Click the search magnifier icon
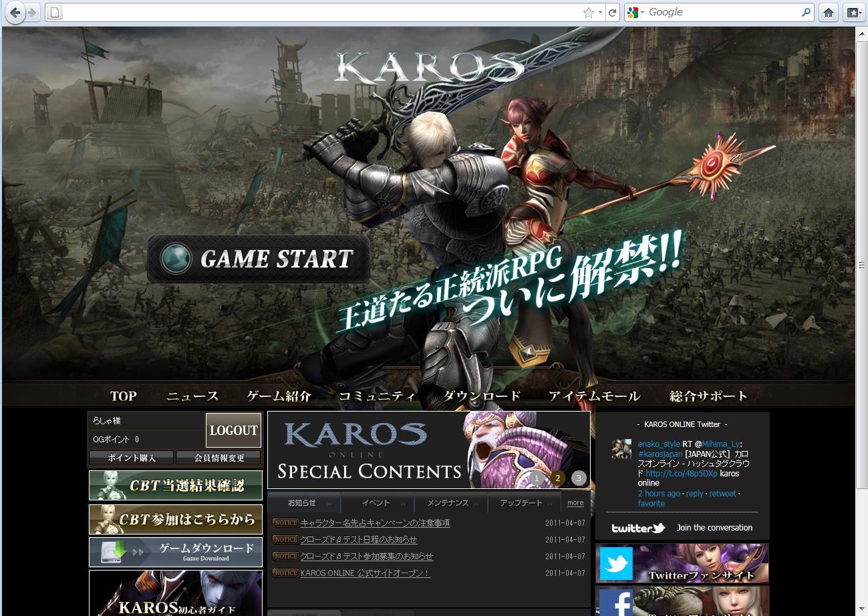 (806, 12)
